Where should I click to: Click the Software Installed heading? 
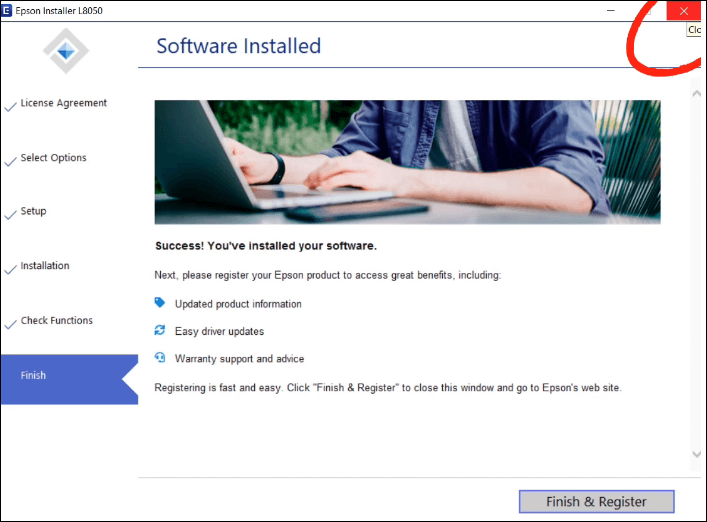[239, 46]
